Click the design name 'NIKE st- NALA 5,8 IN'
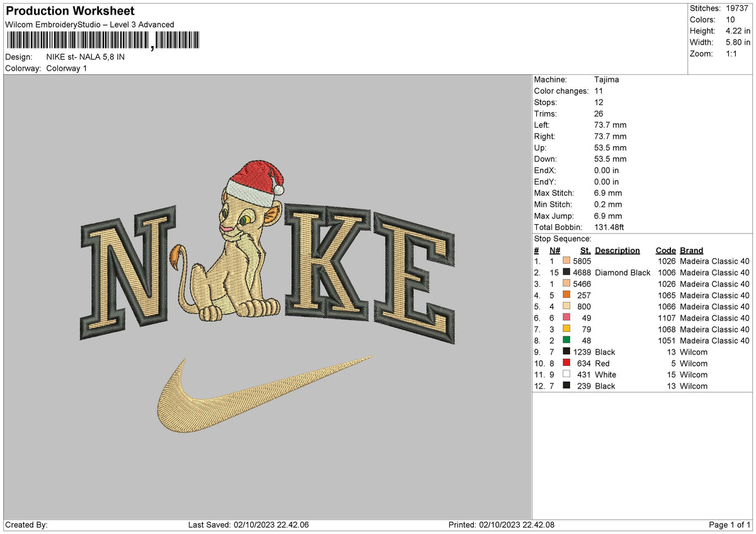 (86, 57)
